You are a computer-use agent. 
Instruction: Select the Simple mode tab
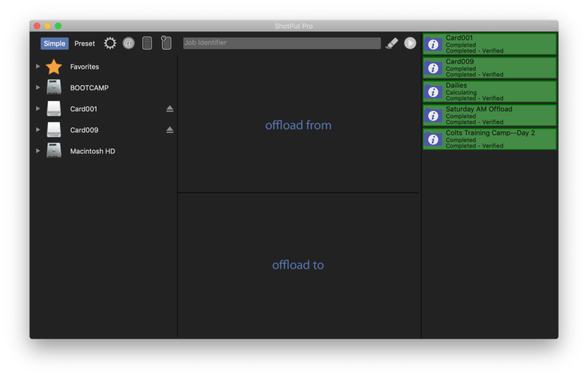click(x=55, y=43)
